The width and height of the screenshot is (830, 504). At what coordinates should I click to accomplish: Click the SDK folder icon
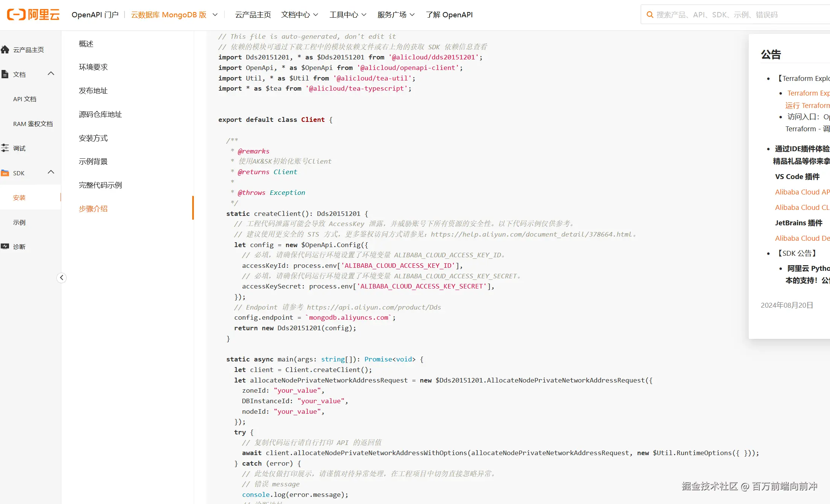pos(5,173)
